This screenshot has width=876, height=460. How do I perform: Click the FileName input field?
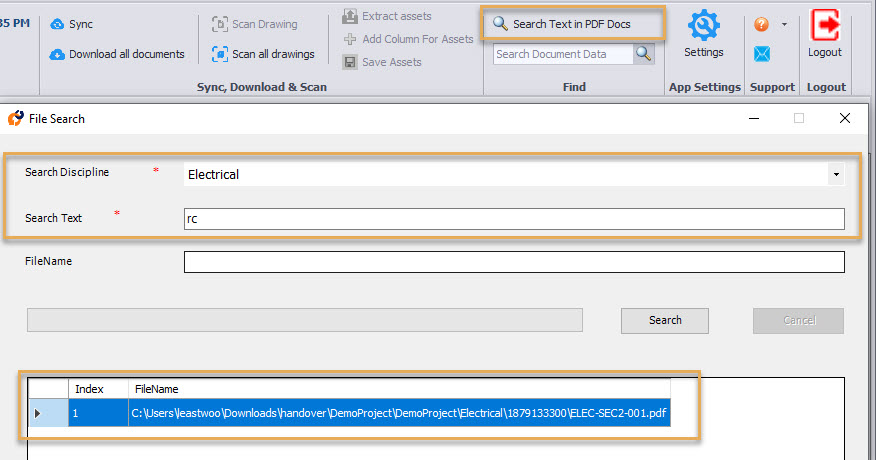(514, 262)
